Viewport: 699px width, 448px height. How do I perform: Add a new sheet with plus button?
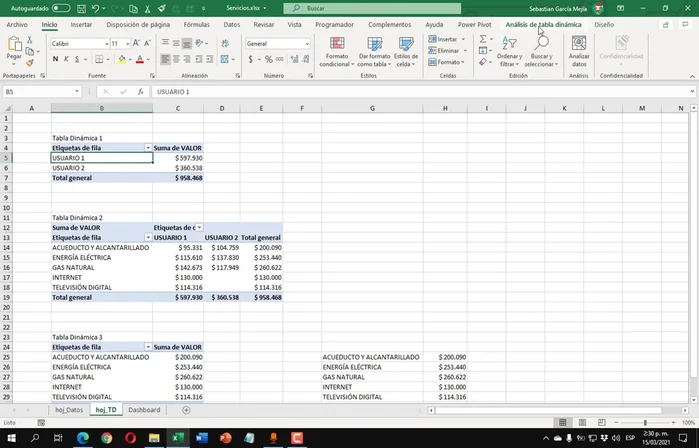pos(186,410)
